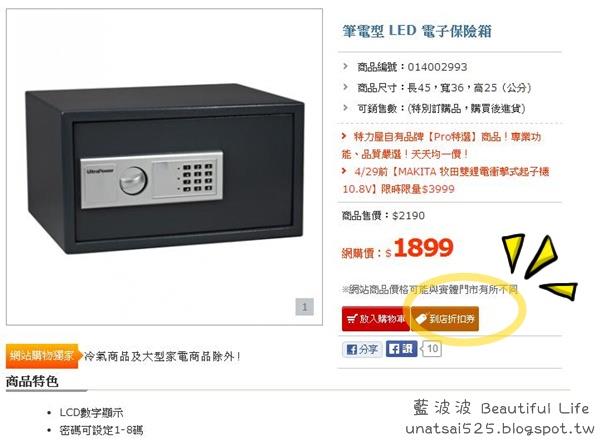Screen dimensions: 600x440
Task: Click the 網購價 $1899 price
Action: pos(397,248)
